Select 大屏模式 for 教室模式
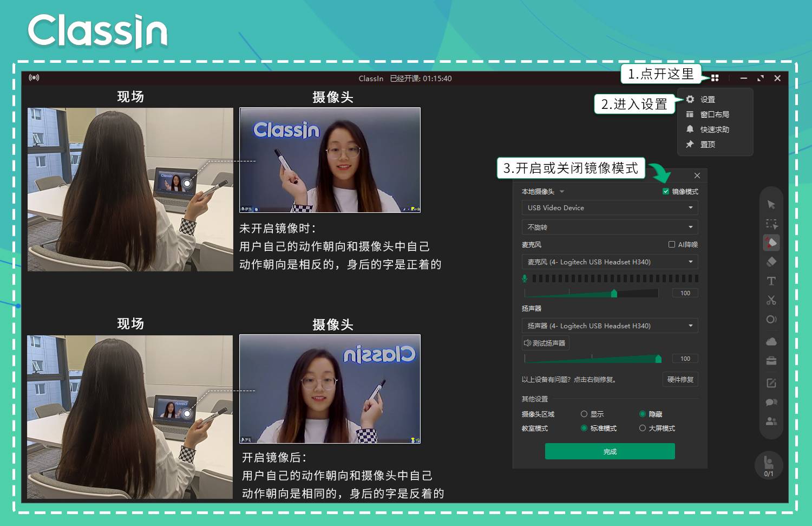This screenshot has height=526, width=812. click(643, 428)
